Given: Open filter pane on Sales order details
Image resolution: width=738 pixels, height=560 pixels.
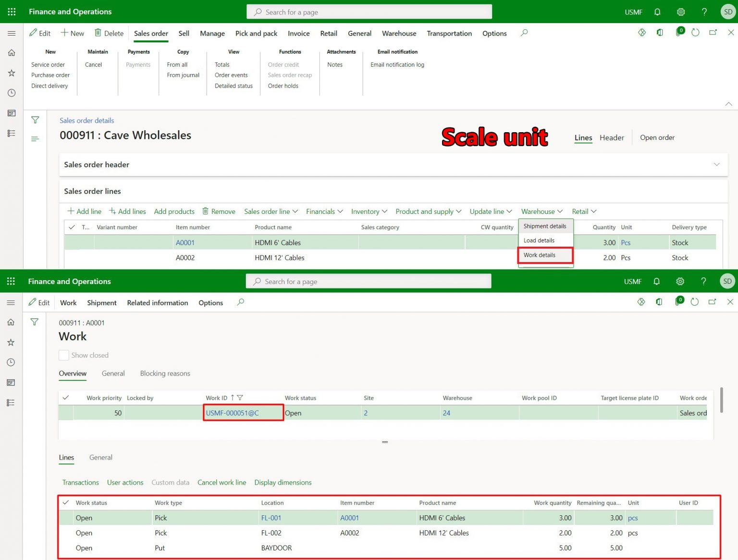Looking at the screenshot, I should coord(35,120).
